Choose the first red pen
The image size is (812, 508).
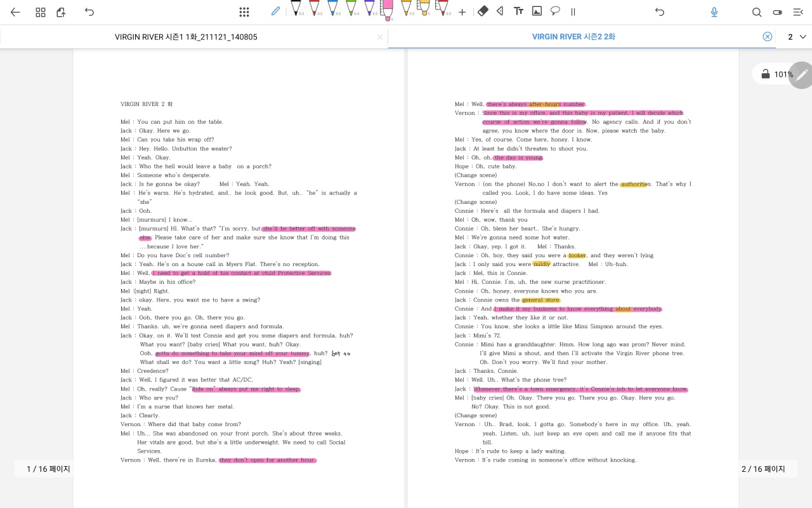click(x=314, y=8)
